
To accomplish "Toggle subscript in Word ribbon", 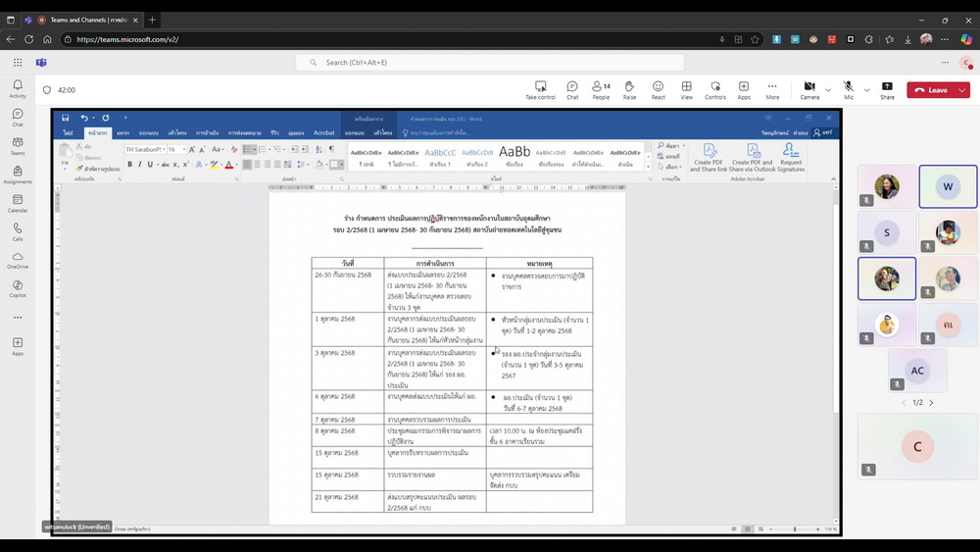I will tap(175, 165).
